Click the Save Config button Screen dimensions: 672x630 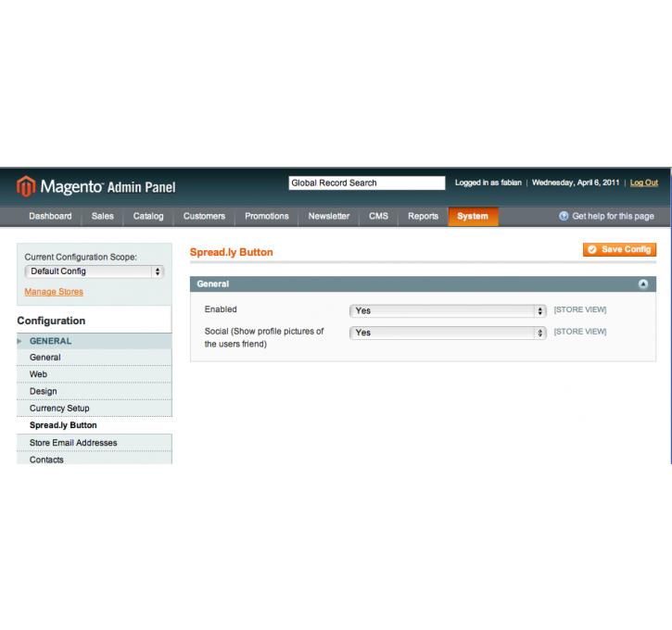click(x=619, y=250)
